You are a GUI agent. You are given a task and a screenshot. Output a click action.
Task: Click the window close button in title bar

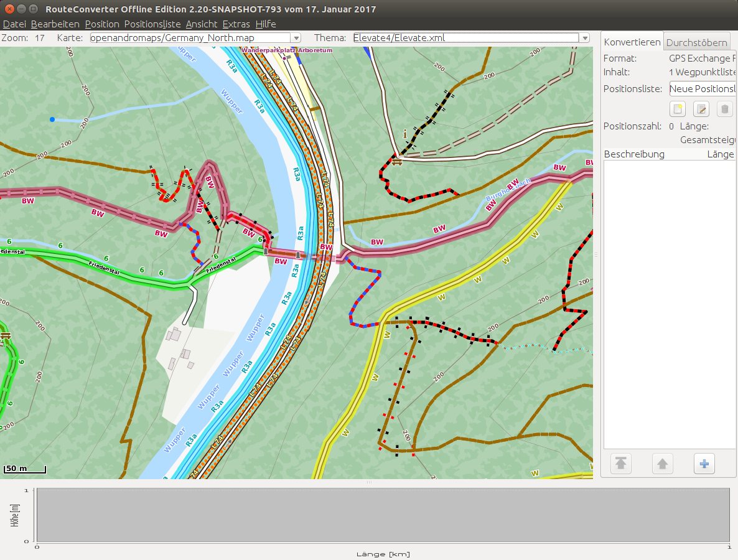(x=8, y=9)
